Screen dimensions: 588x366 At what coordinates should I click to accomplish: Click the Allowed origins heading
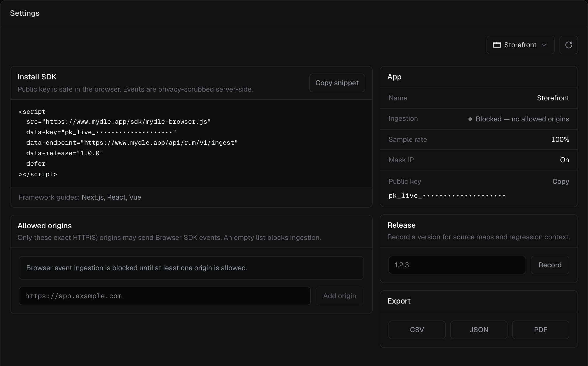(x=45, y=226)
